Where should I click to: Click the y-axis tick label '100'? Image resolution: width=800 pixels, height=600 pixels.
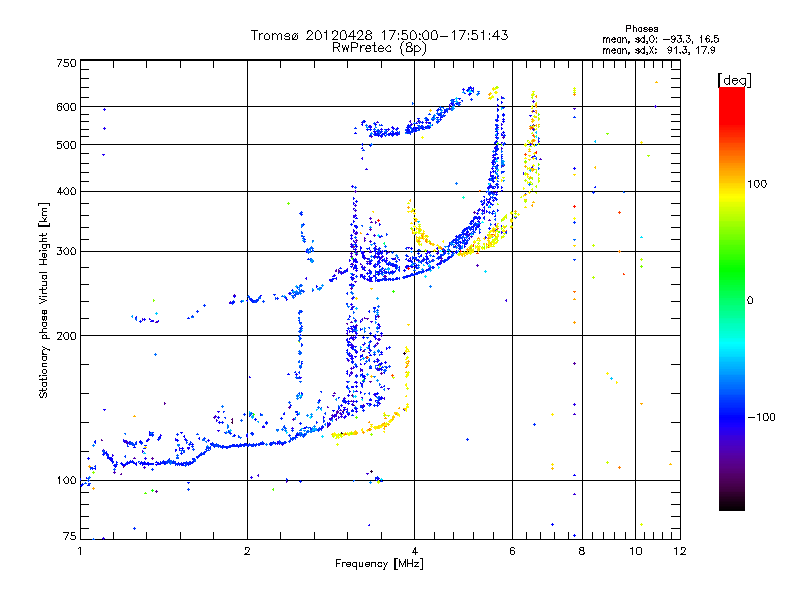[x=66, y=481]
